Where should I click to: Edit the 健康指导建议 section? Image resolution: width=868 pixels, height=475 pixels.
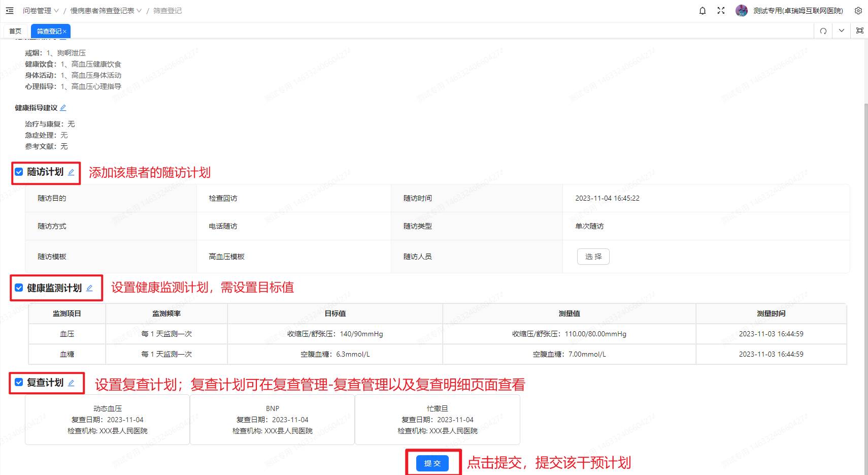[x=63, y=107]
